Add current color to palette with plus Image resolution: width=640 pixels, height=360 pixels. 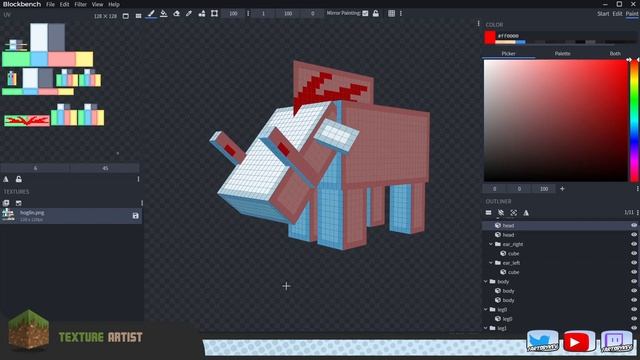(562, 189)
